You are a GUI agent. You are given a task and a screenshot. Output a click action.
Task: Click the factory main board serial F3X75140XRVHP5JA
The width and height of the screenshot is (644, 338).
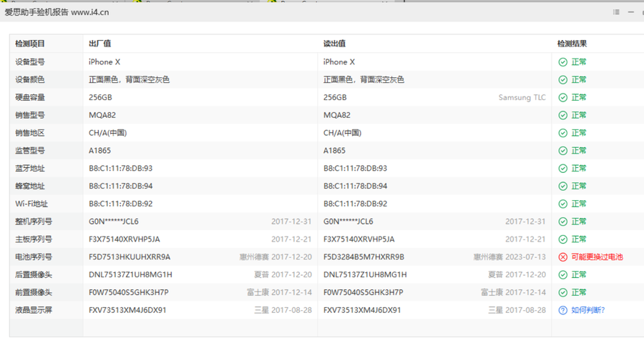pyautogui.click(x=125, y=239)
